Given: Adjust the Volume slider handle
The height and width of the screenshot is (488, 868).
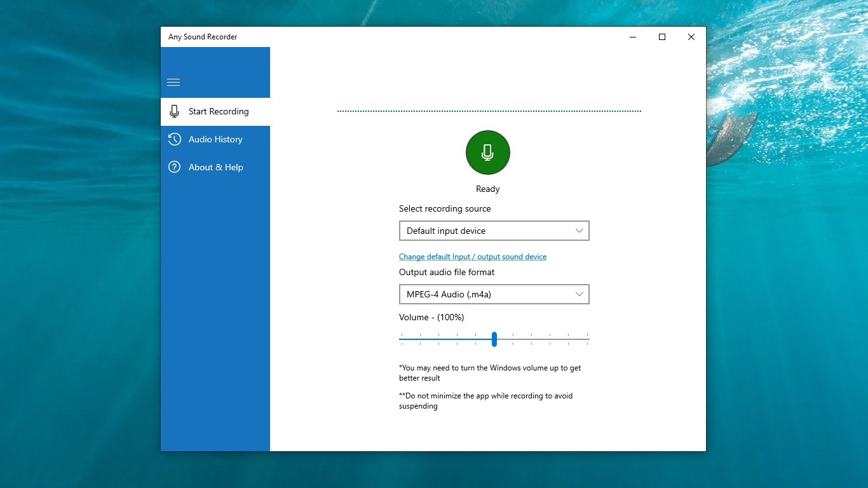Looking at the screenshot, I should coord(494,339).
